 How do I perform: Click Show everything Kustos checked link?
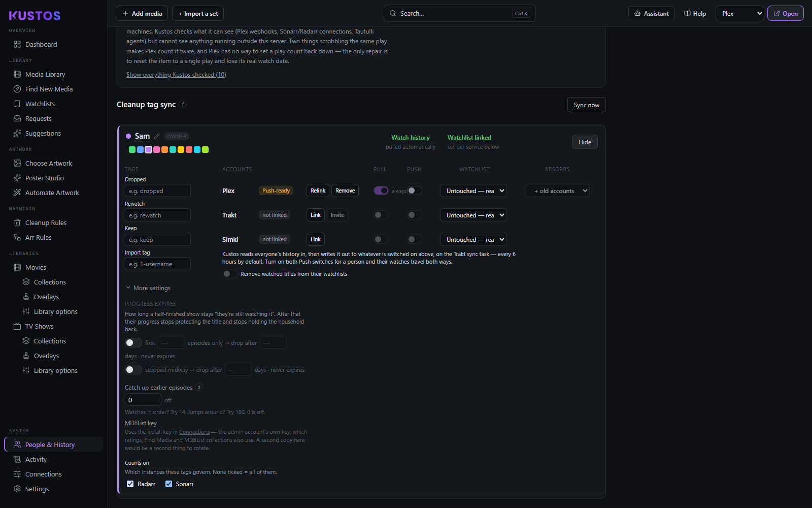point(176,75)
